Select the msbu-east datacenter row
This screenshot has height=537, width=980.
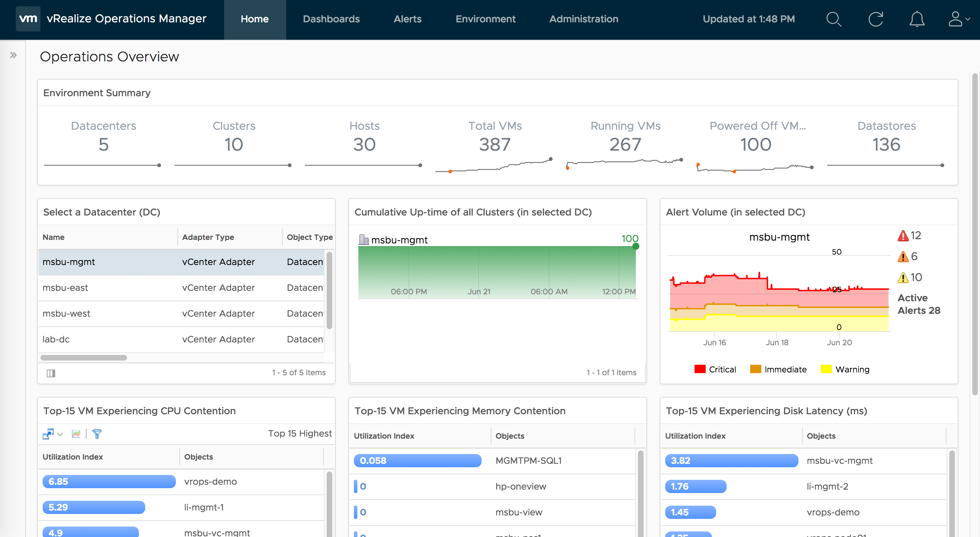pos(181,288)
